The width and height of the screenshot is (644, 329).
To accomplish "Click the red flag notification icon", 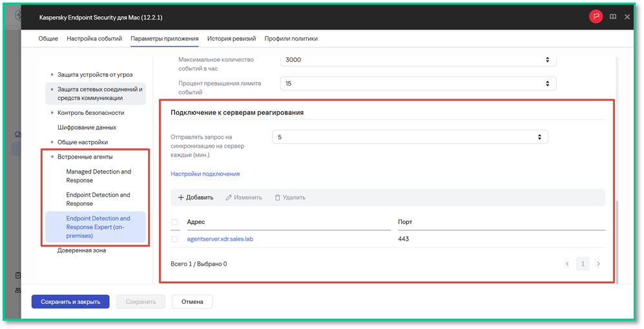I will (x=596, y=17).
